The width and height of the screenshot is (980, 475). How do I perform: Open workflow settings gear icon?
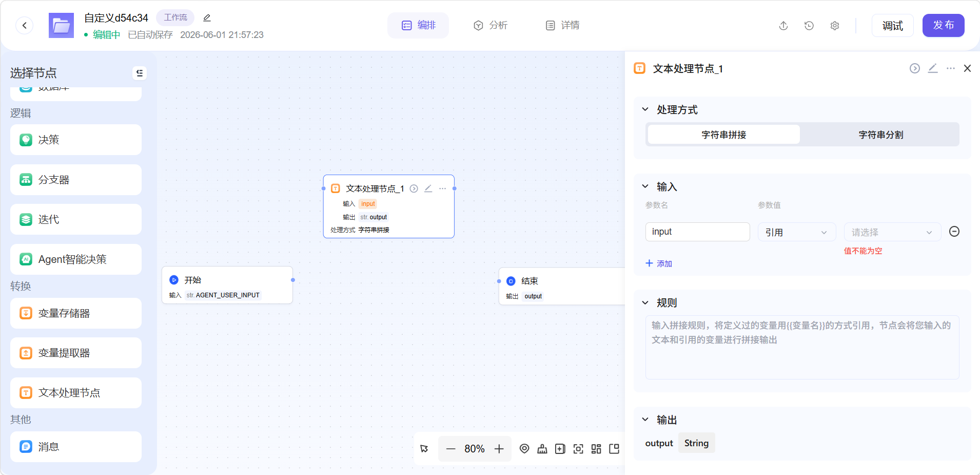pos(835,26)
